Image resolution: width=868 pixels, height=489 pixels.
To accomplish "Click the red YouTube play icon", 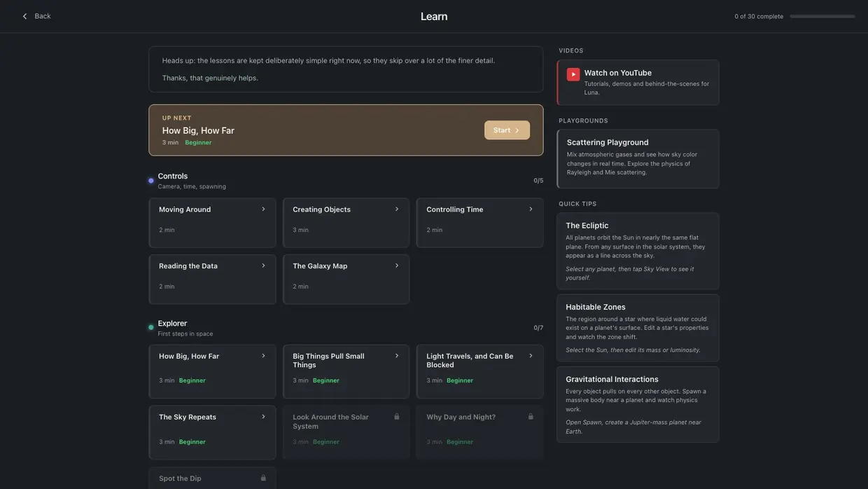I will (x=573, y=74).
